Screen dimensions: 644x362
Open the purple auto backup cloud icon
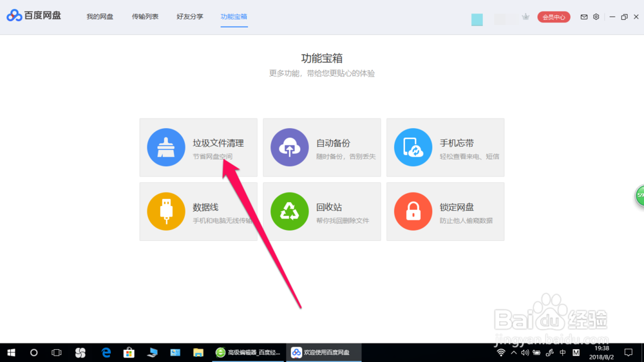tap(290, 147)
